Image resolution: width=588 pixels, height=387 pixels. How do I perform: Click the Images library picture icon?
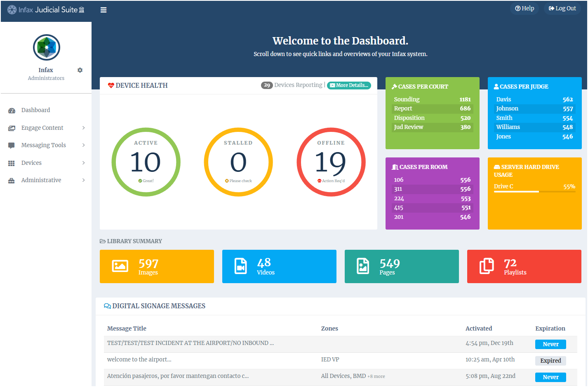click(120, 266)
